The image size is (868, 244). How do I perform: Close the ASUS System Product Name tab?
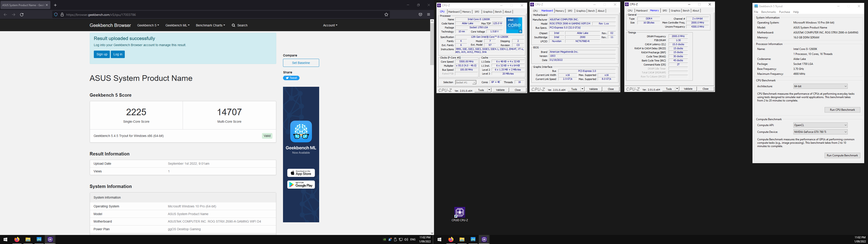click(x=47, y=5)
